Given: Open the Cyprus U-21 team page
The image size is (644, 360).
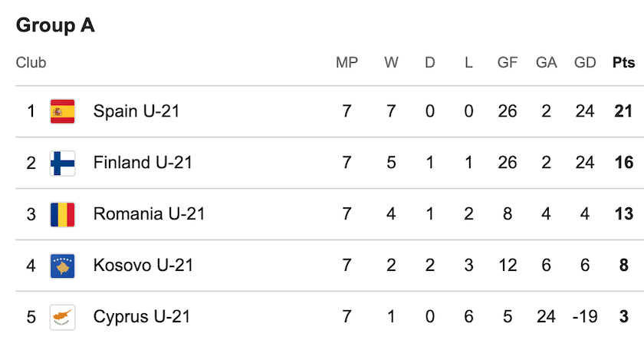Looking at the screenshot, I should click(142, 317).
